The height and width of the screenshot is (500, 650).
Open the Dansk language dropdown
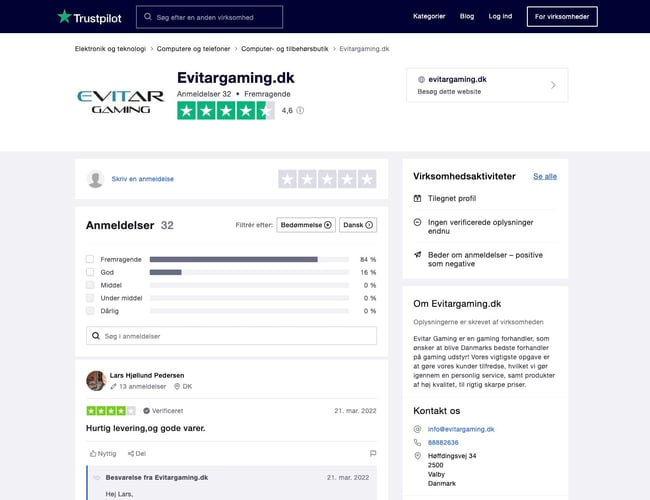click(358, 225)
